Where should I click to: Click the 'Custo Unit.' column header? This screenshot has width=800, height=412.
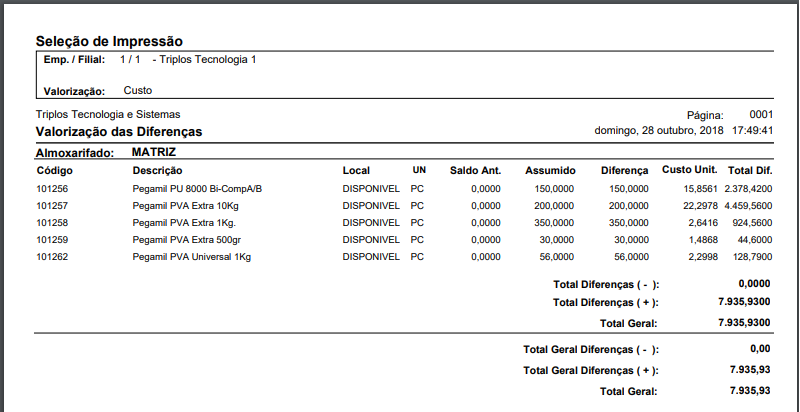coord(689,169)
